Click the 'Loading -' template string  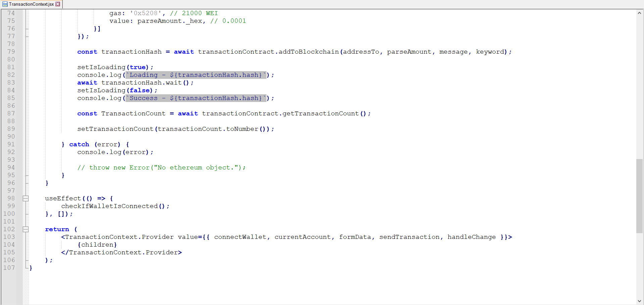click(196, 75)
